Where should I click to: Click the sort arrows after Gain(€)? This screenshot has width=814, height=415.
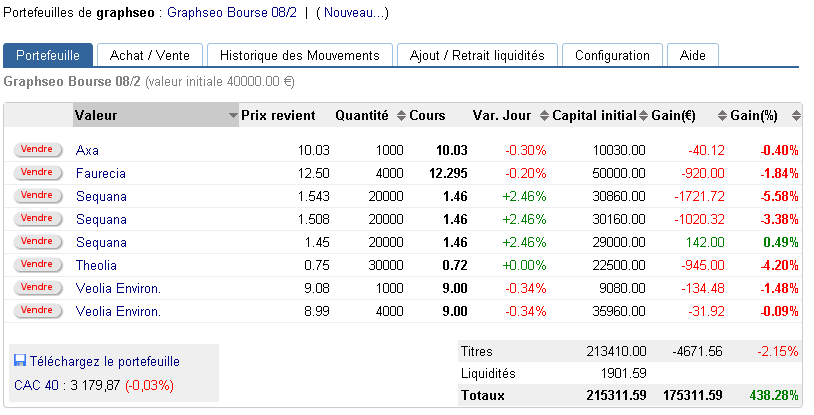click(x=722, y=116)
